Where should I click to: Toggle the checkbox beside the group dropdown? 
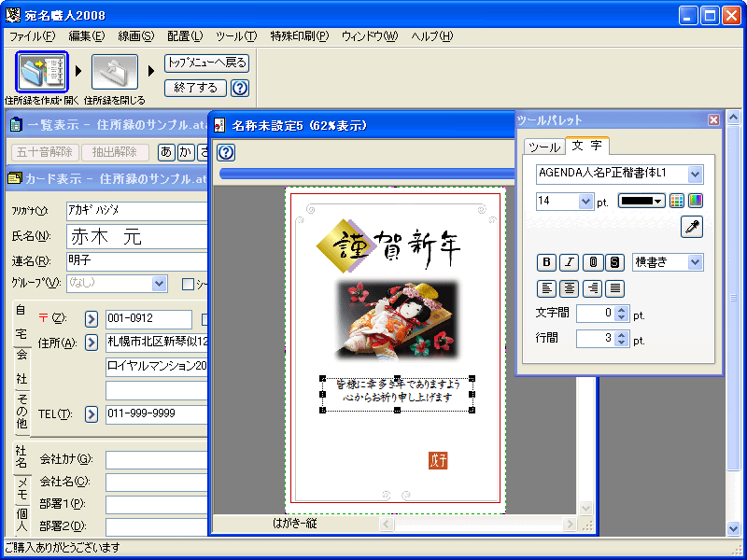pos(189,285)
